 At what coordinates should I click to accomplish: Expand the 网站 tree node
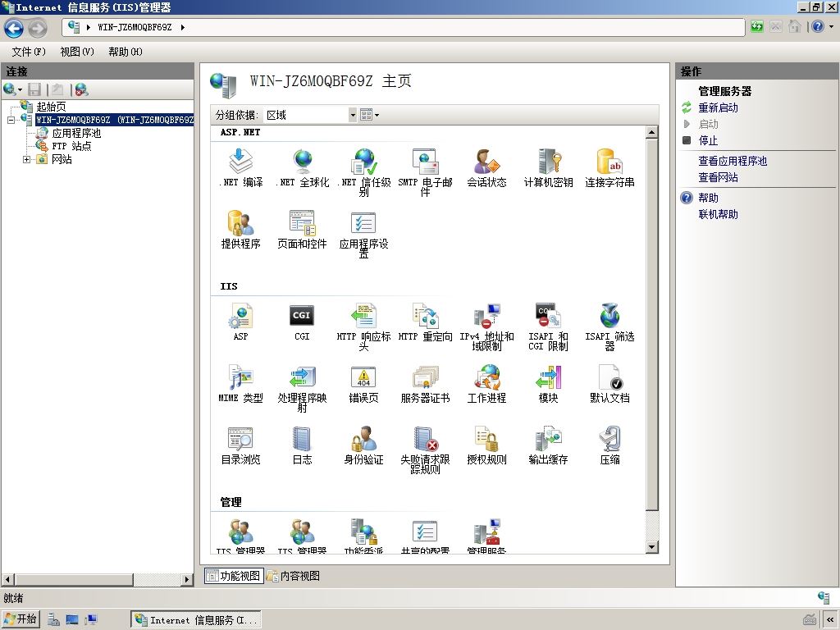click(x=26, y=159)
